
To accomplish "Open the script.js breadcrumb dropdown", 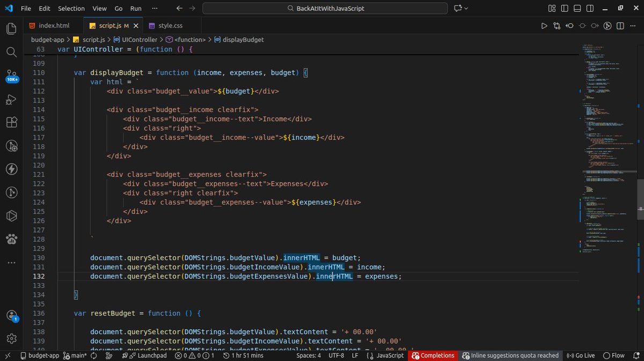I will (x=89, y=40).
